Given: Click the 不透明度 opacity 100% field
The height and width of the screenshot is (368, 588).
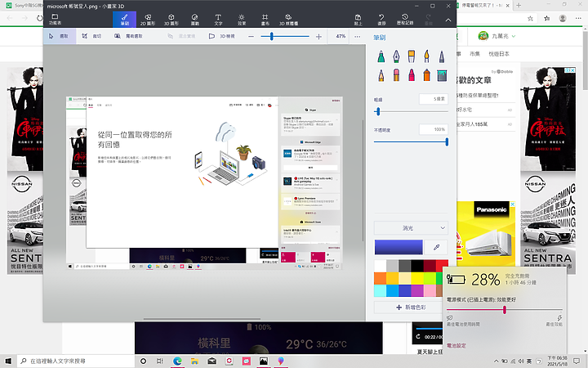Looking at the screenshot, I should pyautogui.click(x=434, y=129).
